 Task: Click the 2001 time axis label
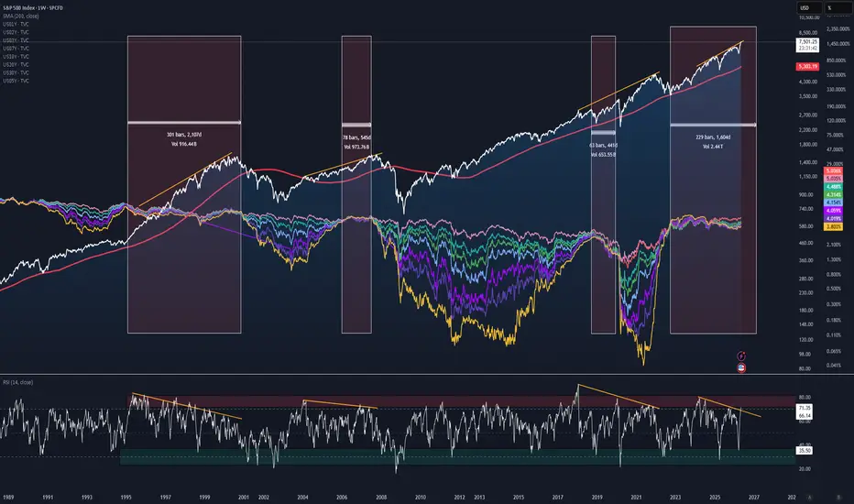tap(244, 498)
